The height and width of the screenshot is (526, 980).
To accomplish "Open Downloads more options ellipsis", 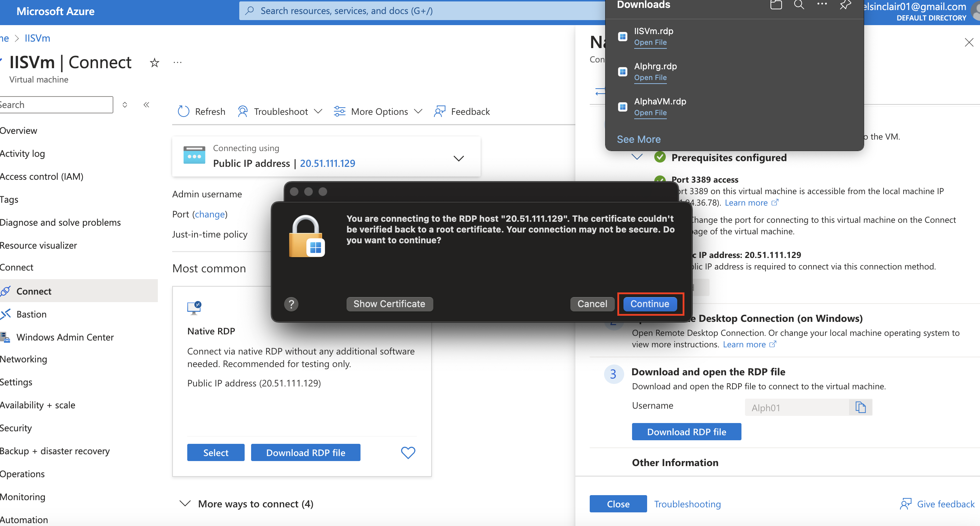I will coord(822,4).
